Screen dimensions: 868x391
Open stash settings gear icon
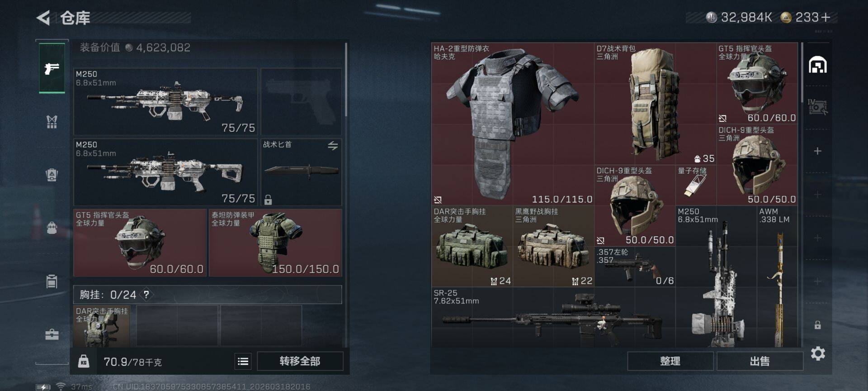click(x=818, y=353)
